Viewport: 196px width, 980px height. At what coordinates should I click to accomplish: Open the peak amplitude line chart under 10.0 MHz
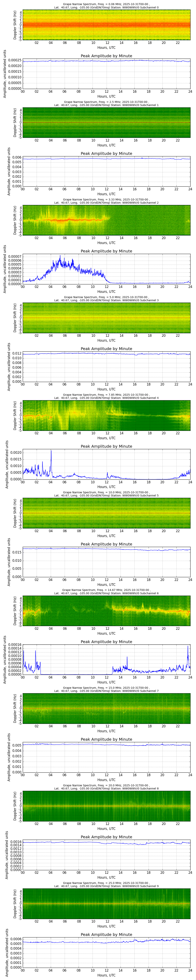click(x=106, y=562)
